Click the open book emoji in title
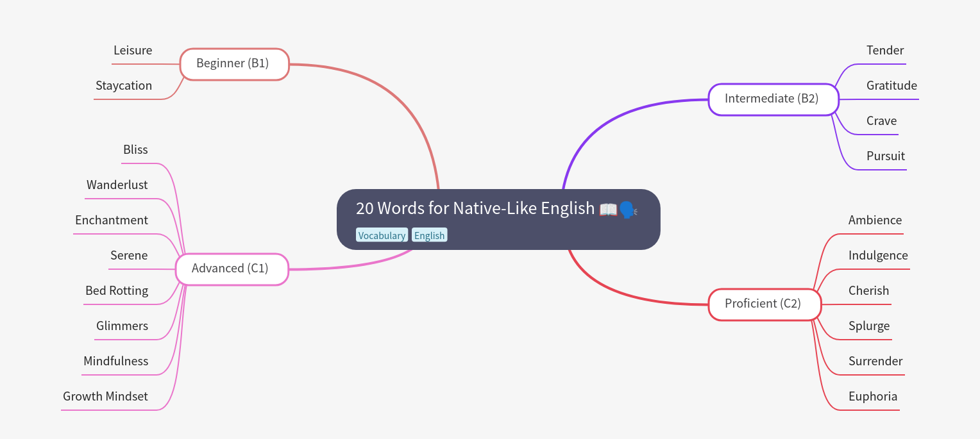 [x=608, y=210]
